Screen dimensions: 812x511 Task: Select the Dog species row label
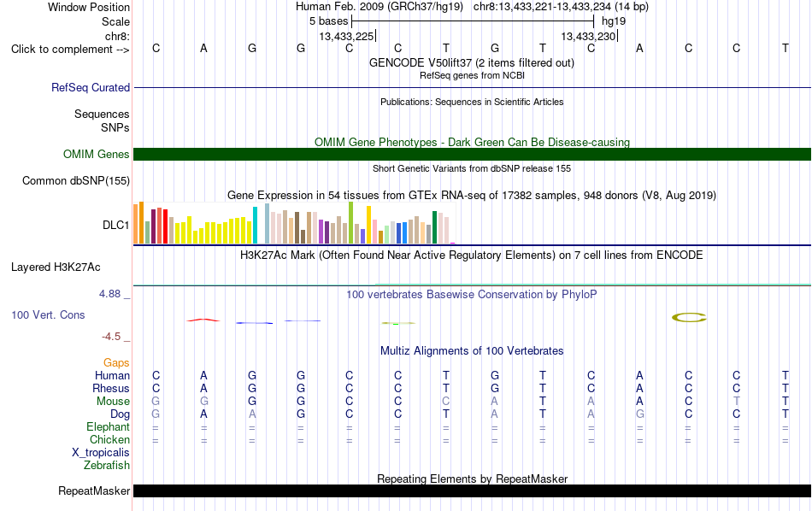pyautogui.click(x=120, y=414)
